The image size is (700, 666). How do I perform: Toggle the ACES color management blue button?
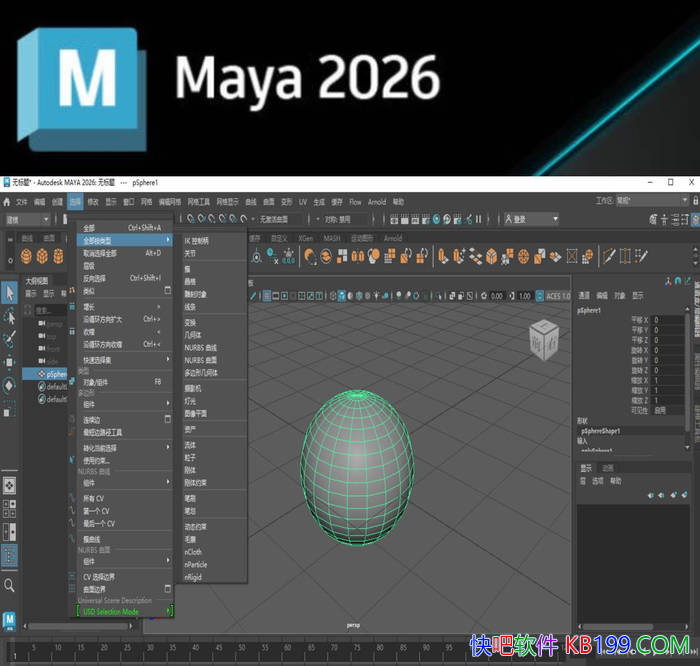click(x=539, y=296)
